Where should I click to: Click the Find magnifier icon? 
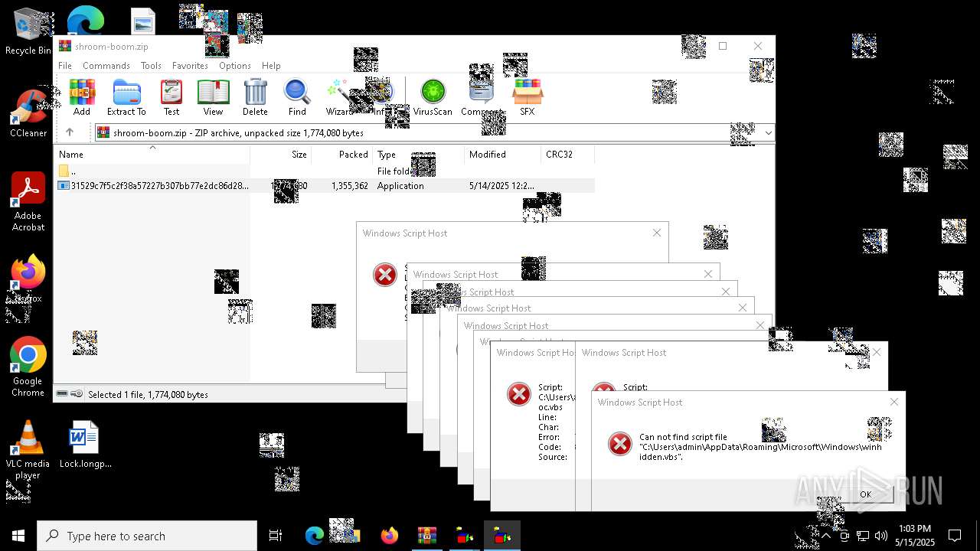point(297,97)
